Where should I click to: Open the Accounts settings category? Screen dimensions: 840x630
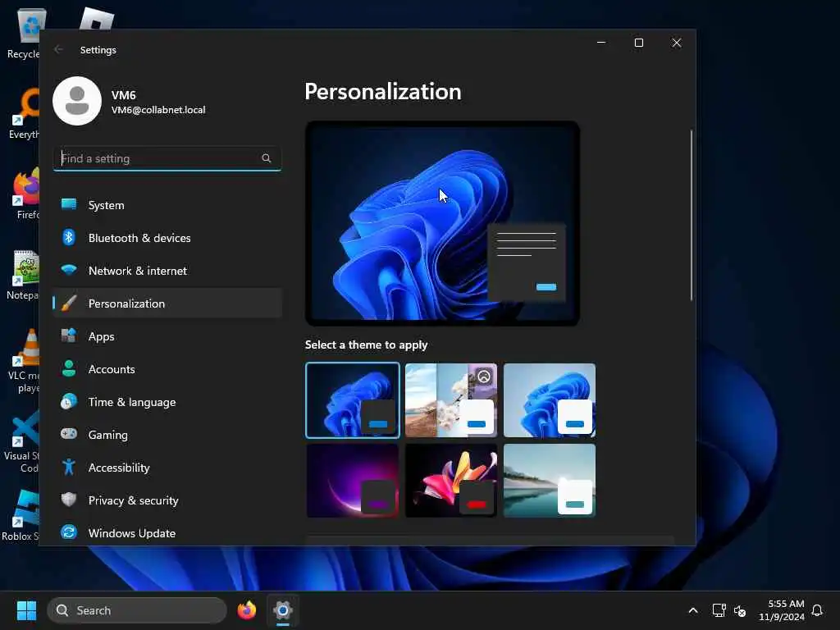click(167, 368)
